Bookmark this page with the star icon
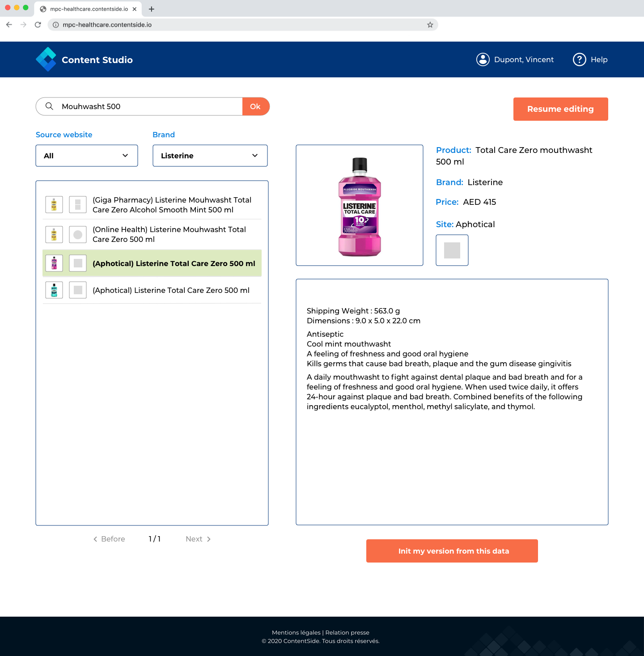 tap(430, 25)
